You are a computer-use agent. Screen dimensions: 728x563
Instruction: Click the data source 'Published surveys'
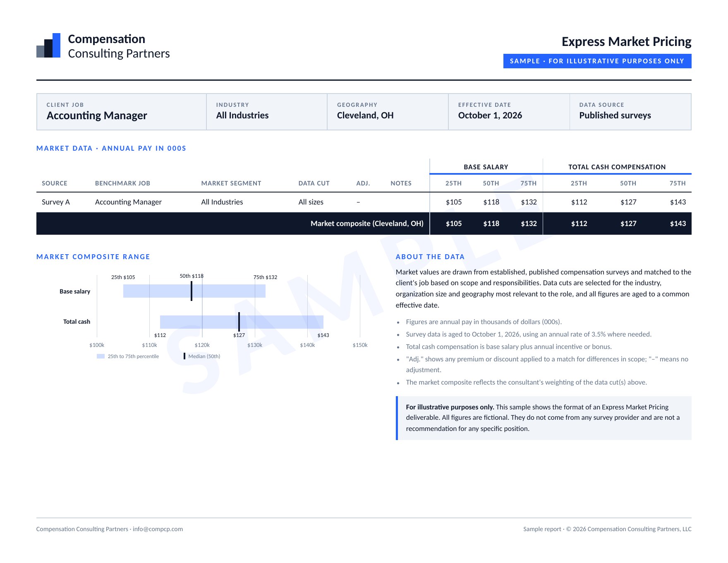point(615,115)
